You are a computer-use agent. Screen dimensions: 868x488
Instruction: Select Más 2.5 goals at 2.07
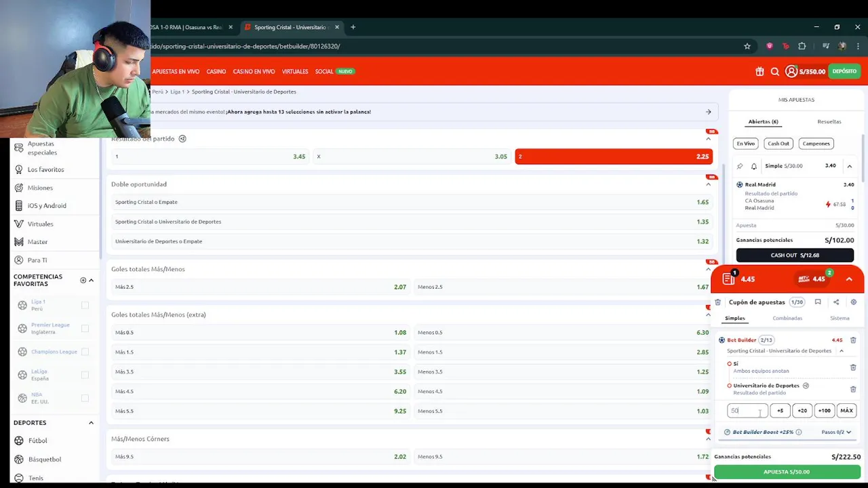(260, 287)
